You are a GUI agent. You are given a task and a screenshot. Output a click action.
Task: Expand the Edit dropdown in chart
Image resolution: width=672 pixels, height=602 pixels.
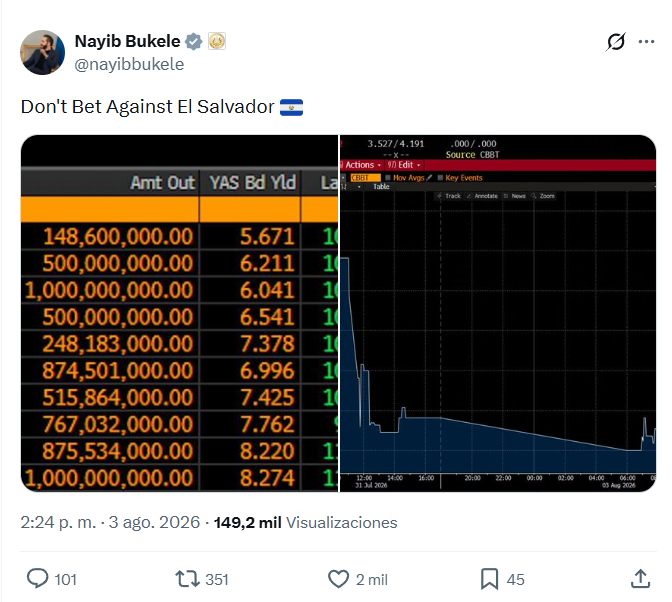(404, 165)
